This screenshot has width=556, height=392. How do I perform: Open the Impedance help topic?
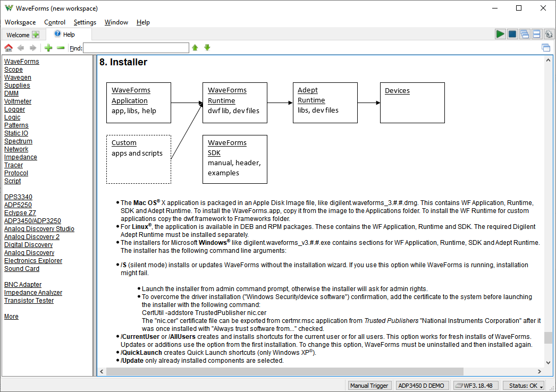tap(21, 157)
